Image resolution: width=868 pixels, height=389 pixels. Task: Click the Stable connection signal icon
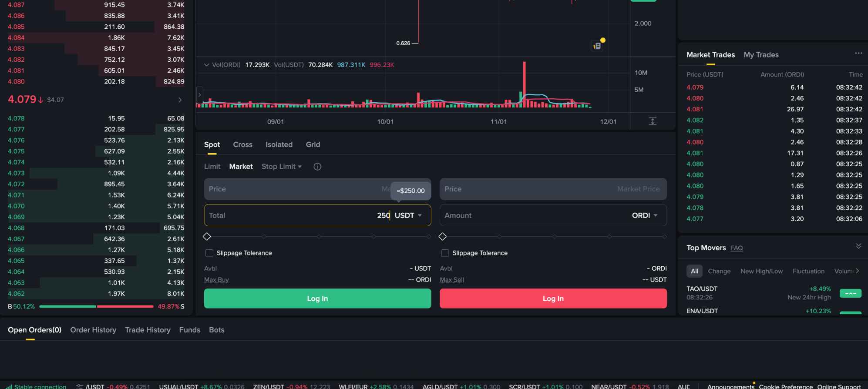[9, 386]
